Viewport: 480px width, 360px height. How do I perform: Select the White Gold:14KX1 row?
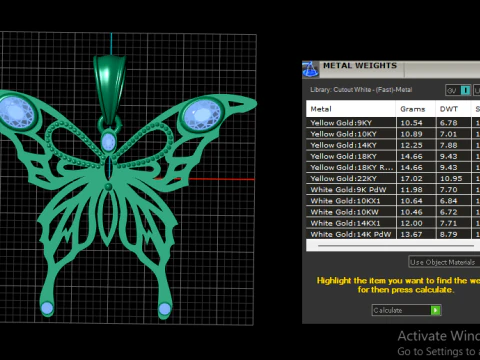click(x=393, y=223)
